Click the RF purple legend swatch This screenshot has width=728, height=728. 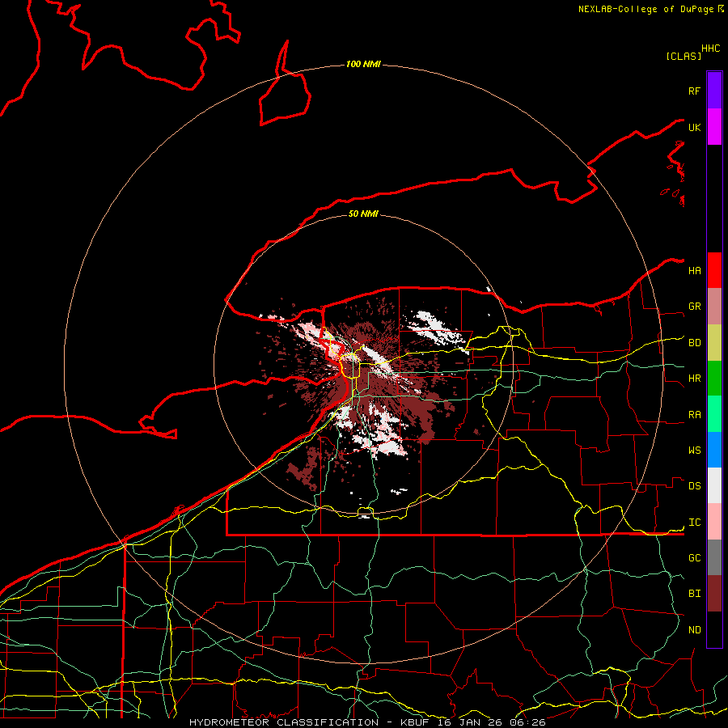pos(714,91)
